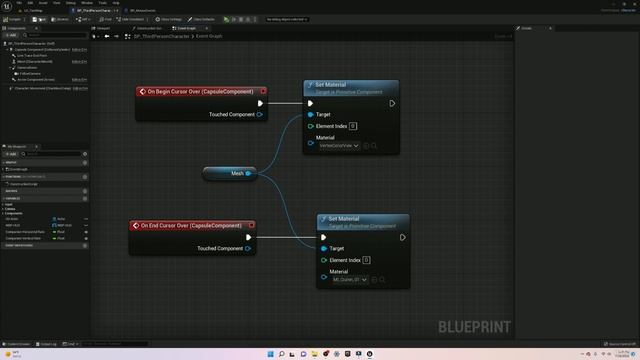Open the Edit menu
The height and width of the screenshot is (360, 640).
point(30,3)
